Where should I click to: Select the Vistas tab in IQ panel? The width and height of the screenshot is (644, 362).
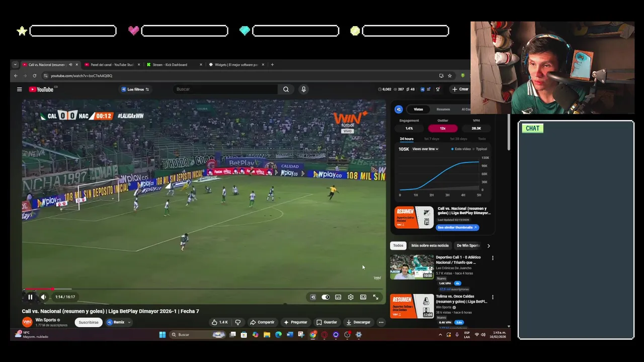click(418, 109)
